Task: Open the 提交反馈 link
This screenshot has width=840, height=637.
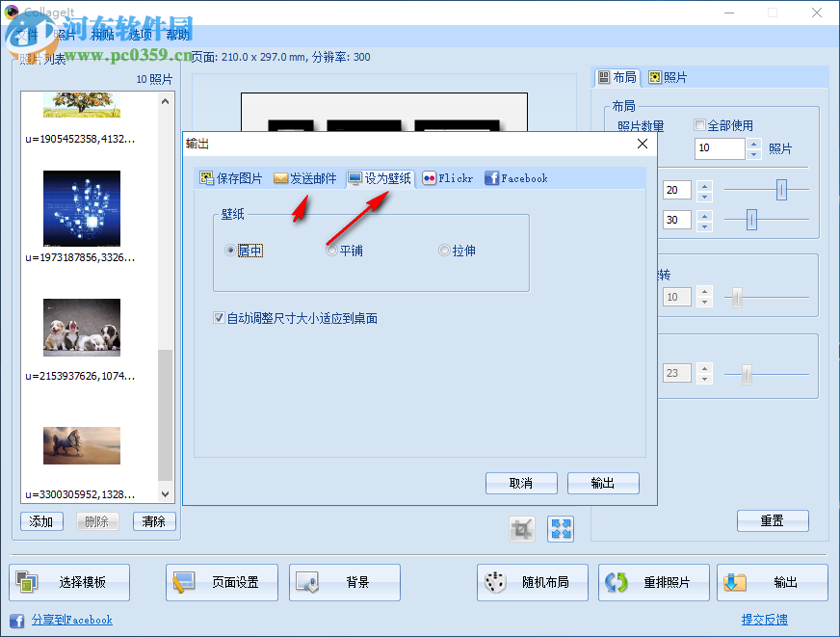Action: 765,621
